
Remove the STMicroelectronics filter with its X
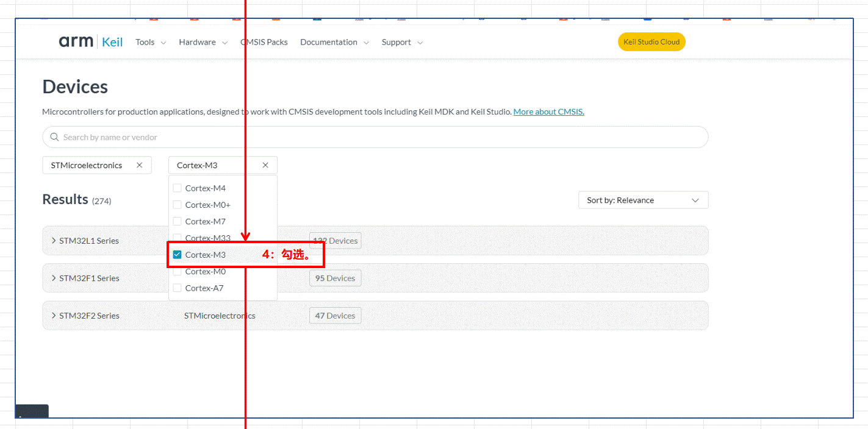139,165
